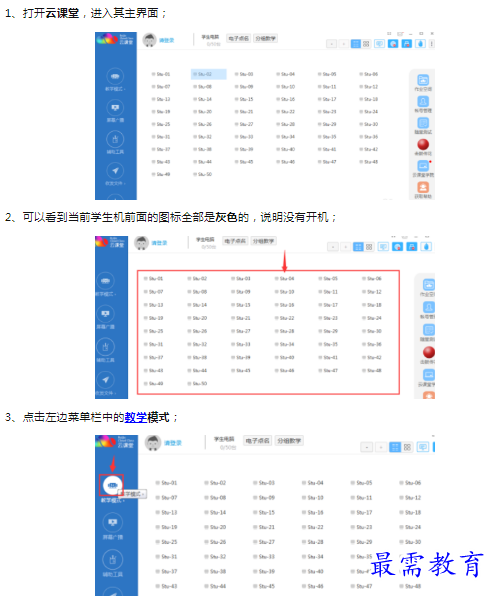Click water drop toolbar icon in step 1 screenshot
Image resolution: width=492 pixels, height=596 pixels.
tap(420, 44)
